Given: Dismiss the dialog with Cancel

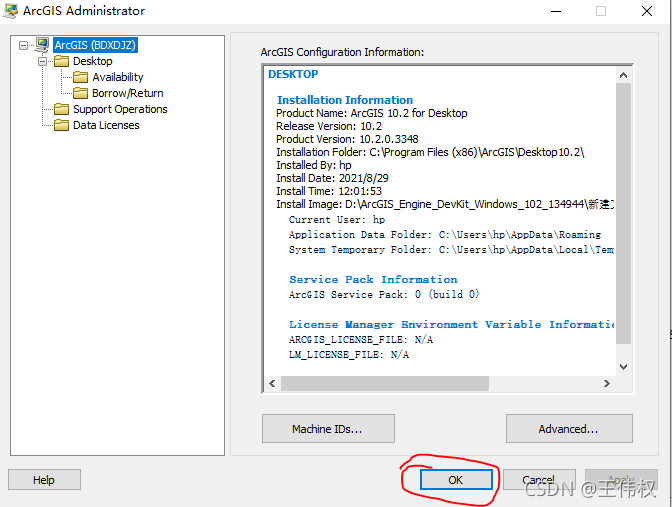Looking at the screenshot, I should (x=539, y=480).
